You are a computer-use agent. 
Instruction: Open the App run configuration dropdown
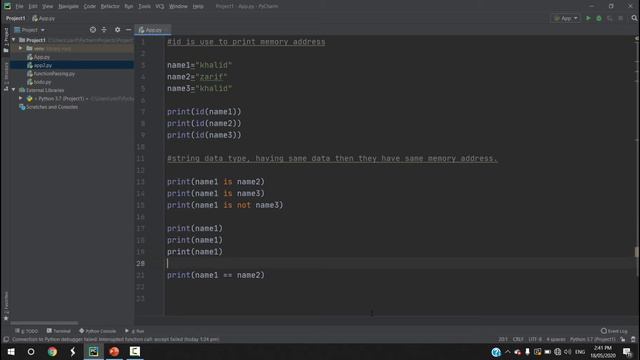coord(566,18)
